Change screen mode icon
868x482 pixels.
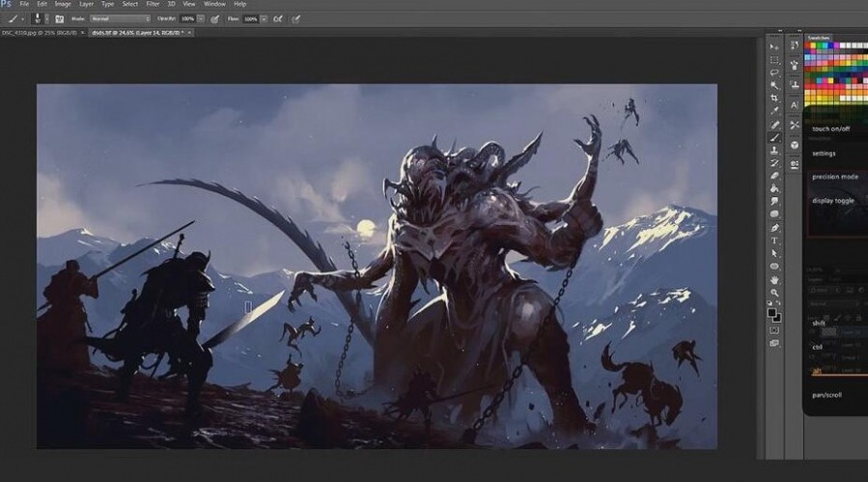(x=774, y=344)
